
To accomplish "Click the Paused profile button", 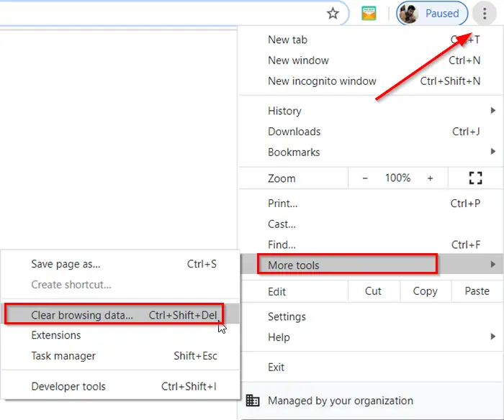I will pyautogui.click(x=432, y=14).
